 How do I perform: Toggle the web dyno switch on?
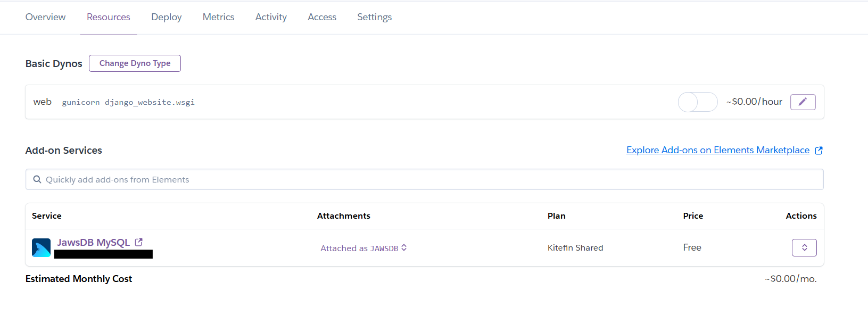697,102
